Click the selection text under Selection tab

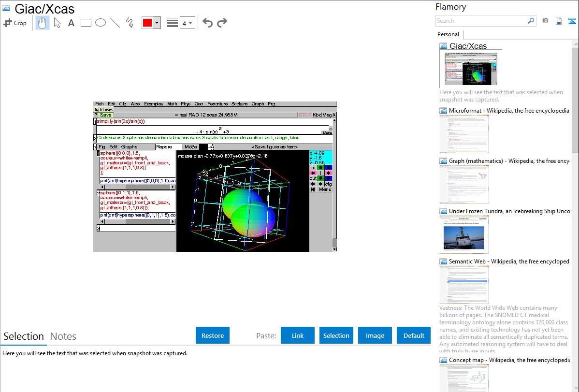tap(95, 353)
